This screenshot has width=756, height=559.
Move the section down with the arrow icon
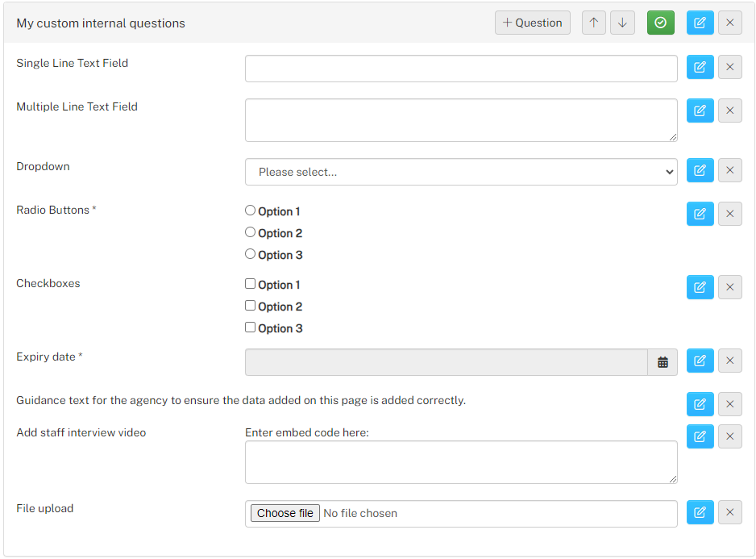[x=622, y=23]
